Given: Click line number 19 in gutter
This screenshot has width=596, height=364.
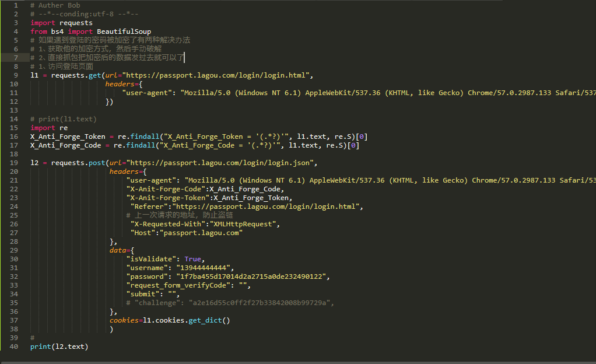Looking at the screenshot, I should pyautogui.click(x=13, y=163).
